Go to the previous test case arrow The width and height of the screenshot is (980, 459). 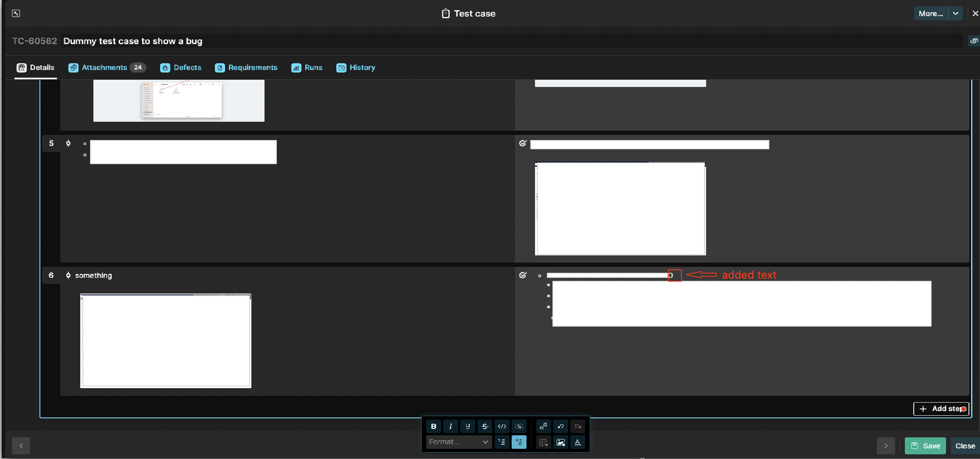pyautogui.click(x=21, y=446)
